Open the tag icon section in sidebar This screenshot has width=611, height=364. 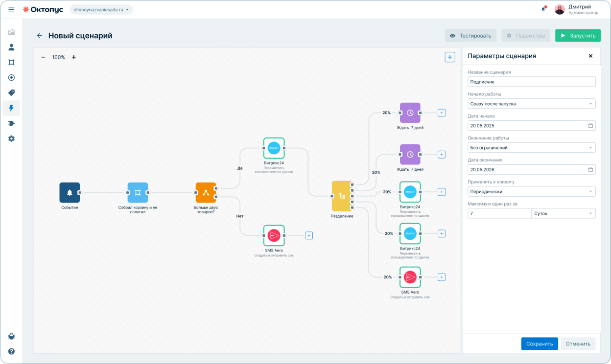coord(11,93)
